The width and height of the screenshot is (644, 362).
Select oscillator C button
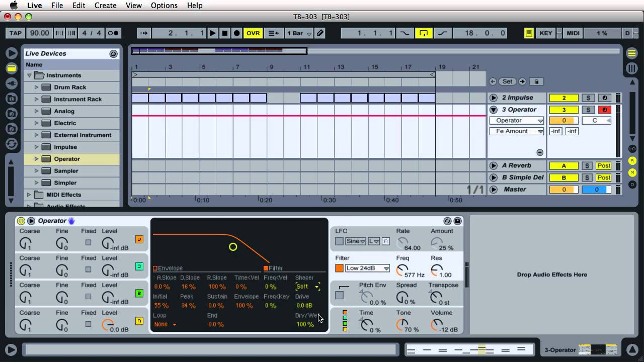pyautogui.click(x=139, y=266)
